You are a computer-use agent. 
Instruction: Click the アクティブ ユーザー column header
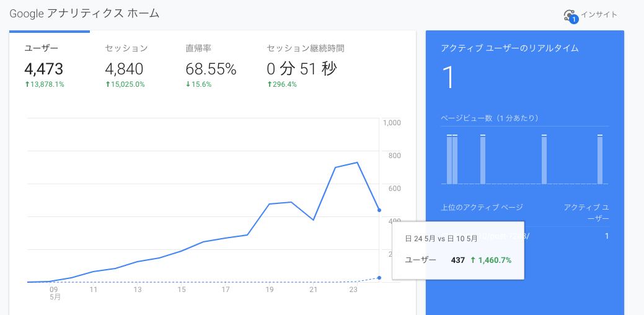(x=586, y=213)
